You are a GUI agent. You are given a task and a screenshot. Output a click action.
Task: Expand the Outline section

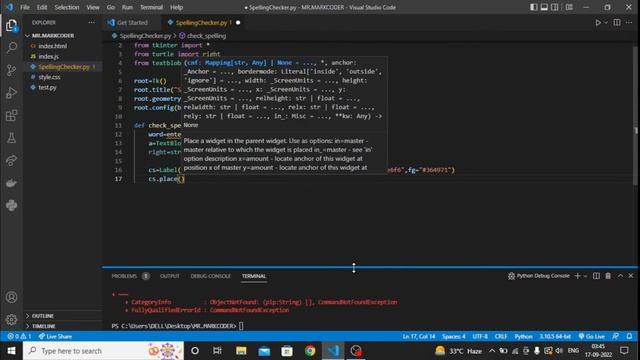[x=42, y=316]
